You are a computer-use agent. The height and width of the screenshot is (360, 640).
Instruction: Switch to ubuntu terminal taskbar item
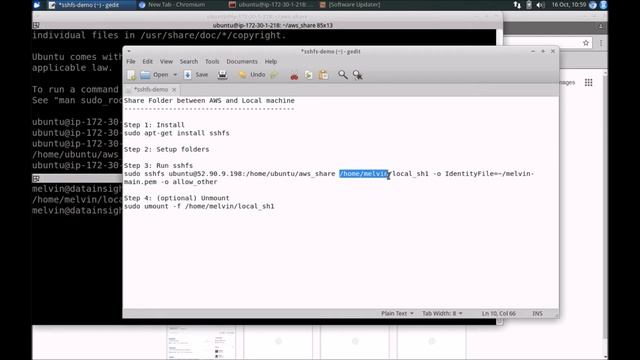pos(271,5)
